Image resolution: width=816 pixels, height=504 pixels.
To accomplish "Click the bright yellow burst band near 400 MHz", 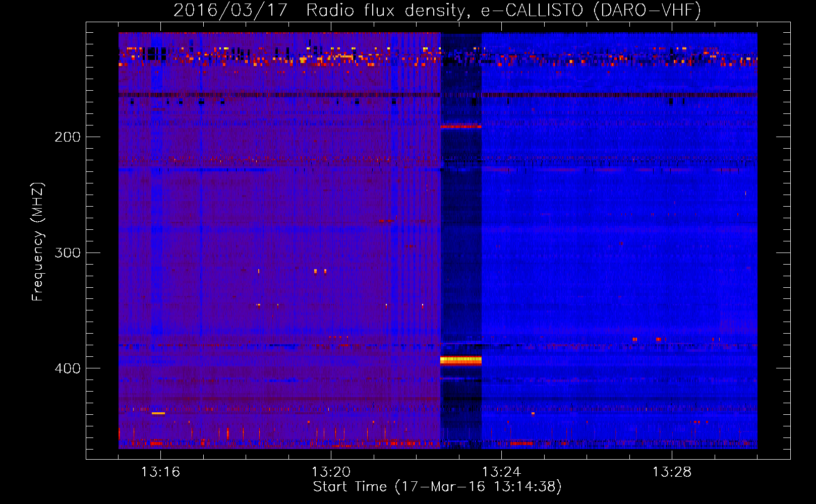I will pos(461,360).
